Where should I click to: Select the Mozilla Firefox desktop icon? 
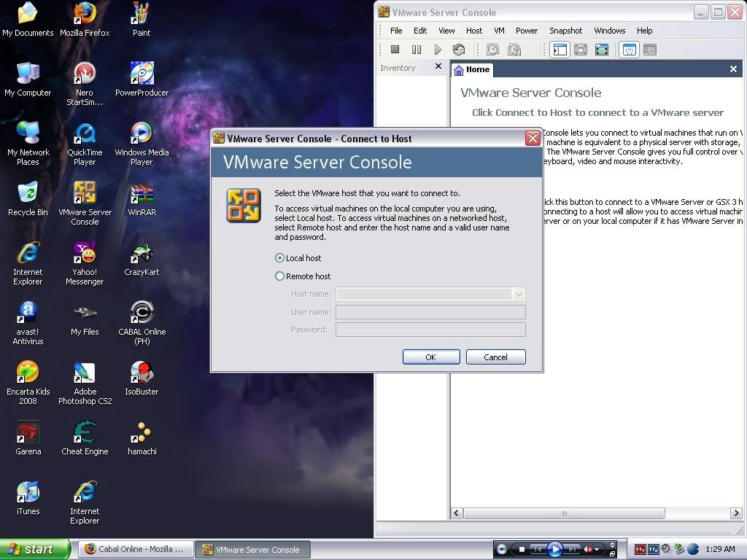tap(85, 20)
